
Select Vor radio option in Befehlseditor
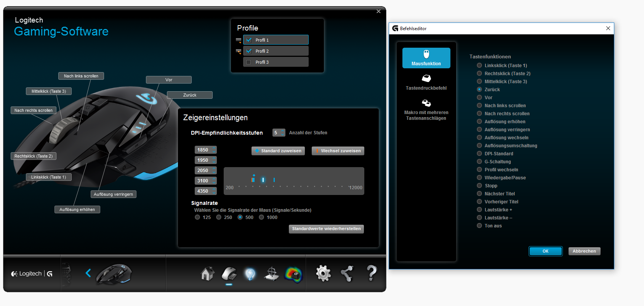pyautogui.click(x=479, y=97)
